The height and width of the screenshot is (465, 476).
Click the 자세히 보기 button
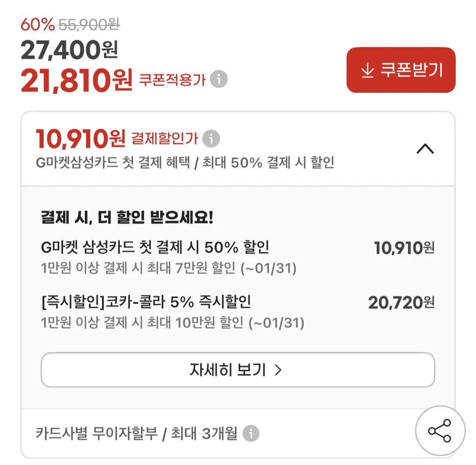tap(237, 370)
